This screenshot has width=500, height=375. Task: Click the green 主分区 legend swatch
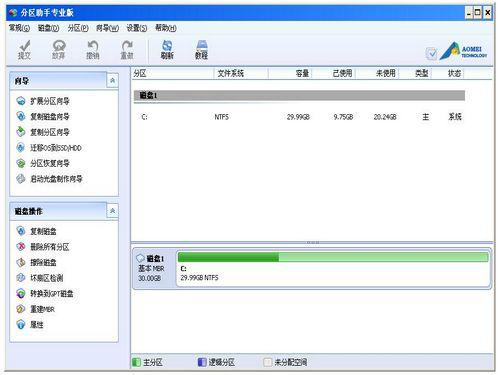tap(136, 362)
